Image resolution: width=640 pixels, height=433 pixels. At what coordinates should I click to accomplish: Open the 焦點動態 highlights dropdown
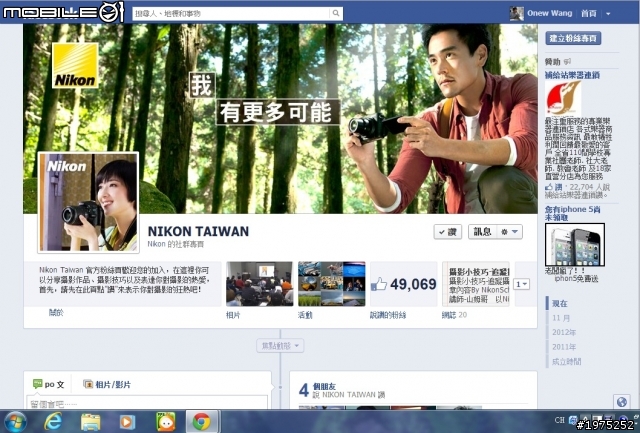click(x=280, y=346)
